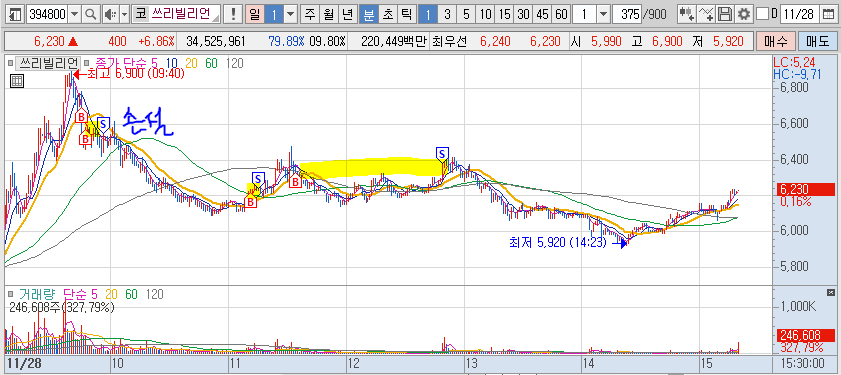
Task: Click the small square before 쓰리빌리언 legend
Action: 10,64
